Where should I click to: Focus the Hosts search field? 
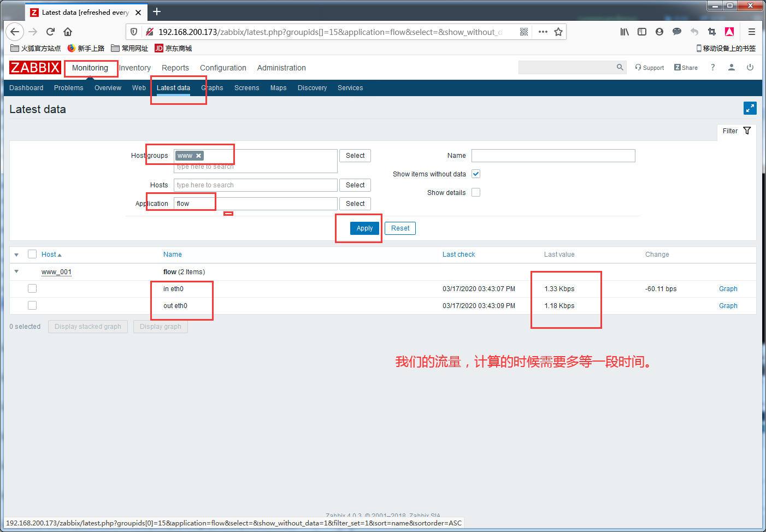(256, 185)
